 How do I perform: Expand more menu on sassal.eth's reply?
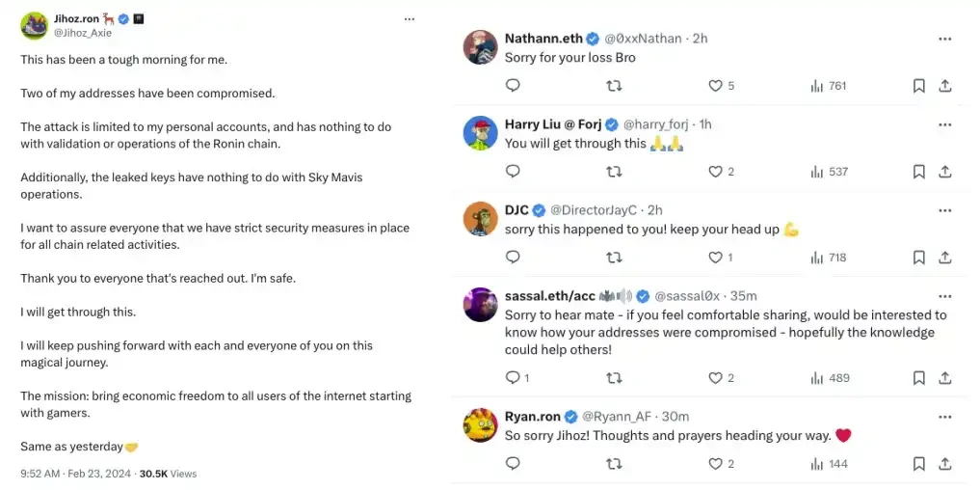click(945, 296)
